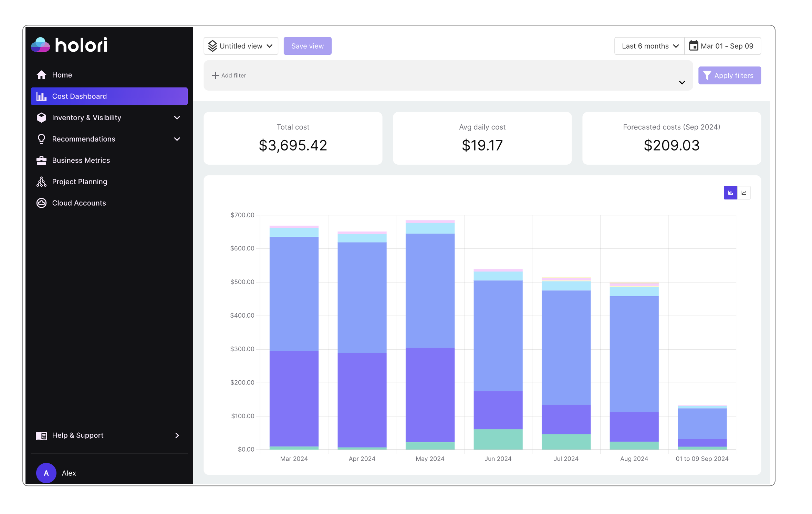Click the Aug 2024 stacked bar
Viewport: 812px width, 514px height.
coord(634,366)
